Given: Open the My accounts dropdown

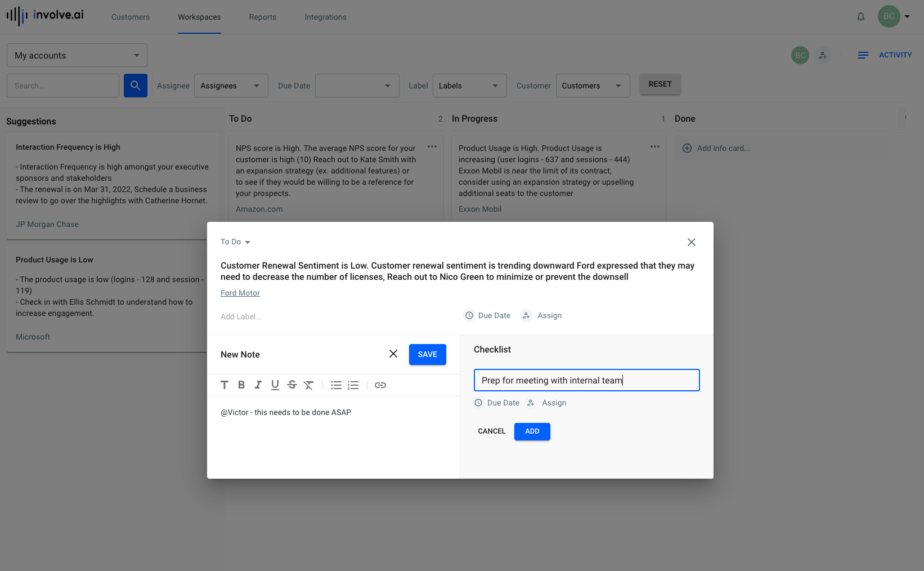Looking at the screenshot, I should pyautogui.click(x=77, y=55).
